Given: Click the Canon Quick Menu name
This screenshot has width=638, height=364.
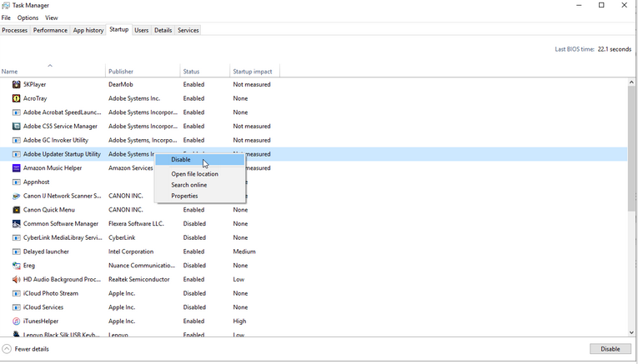Looking at the screenshot, I should (49, 210).
